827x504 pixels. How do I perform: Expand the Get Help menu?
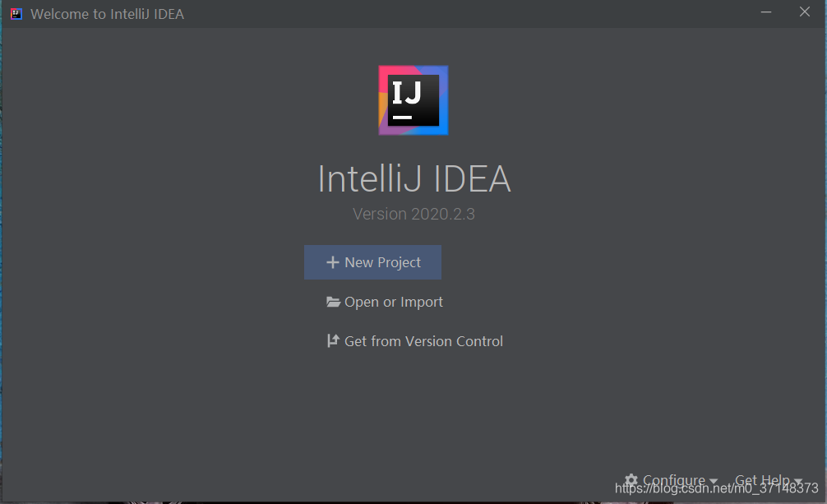769,480
